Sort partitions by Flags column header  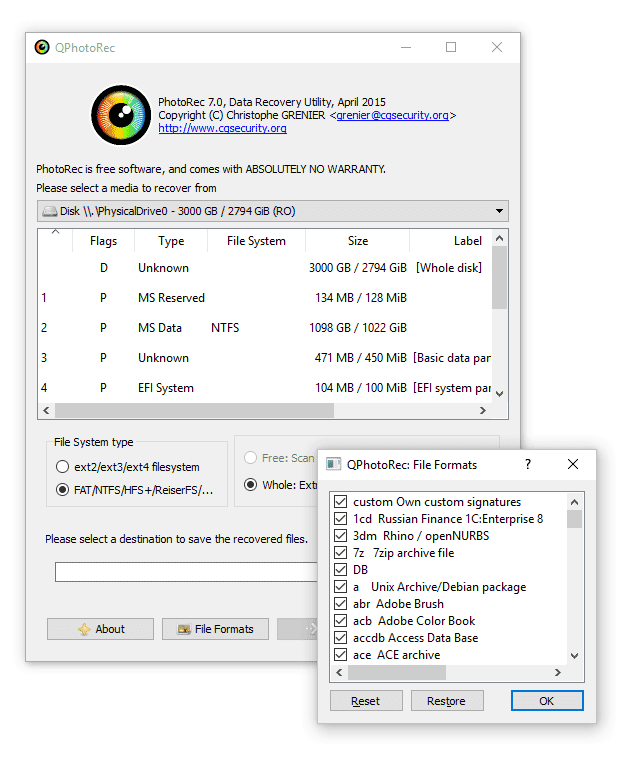coord(103,241)
